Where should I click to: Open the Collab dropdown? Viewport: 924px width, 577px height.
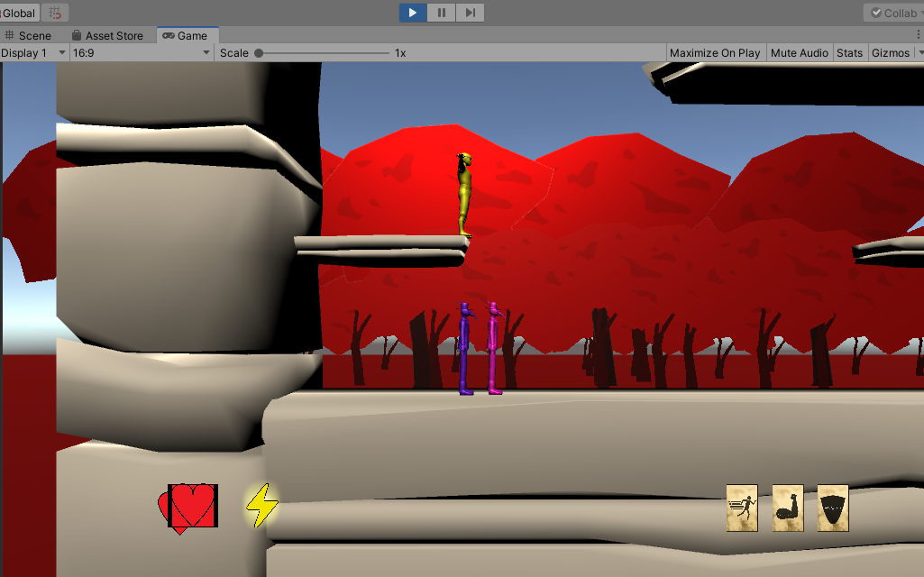pyautogui.click(x=894, y=13)
